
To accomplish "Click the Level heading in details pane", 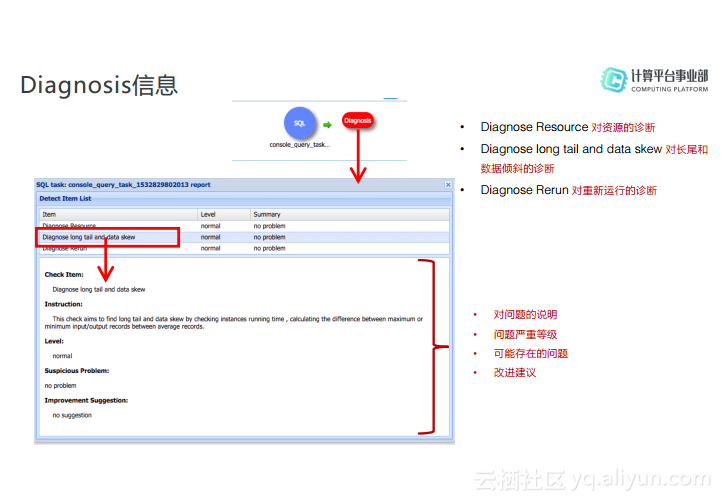I will point(54,341).
